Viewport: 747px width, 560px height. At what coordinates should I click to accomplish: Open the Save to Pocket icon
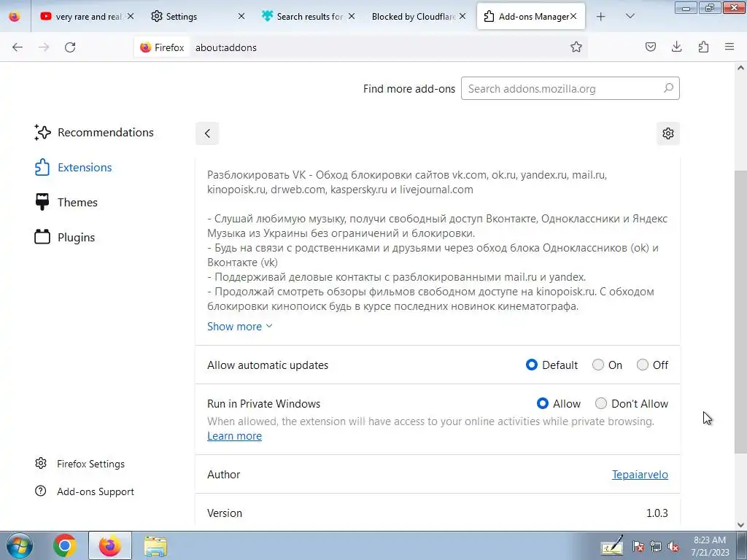coord(650,47)
